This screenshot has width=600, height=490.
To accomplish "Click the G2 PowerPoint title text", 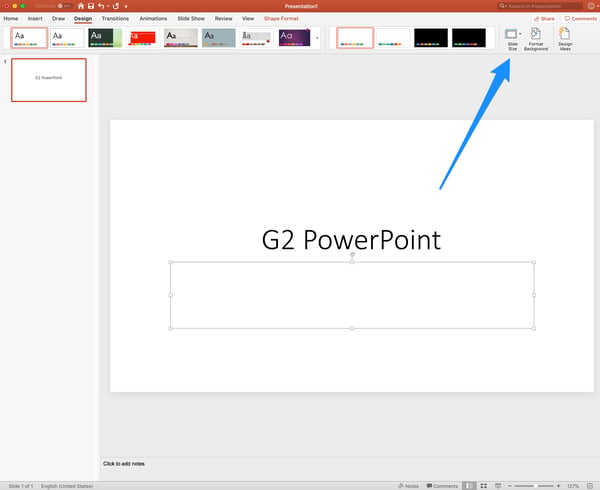I will tap(351, 240).
